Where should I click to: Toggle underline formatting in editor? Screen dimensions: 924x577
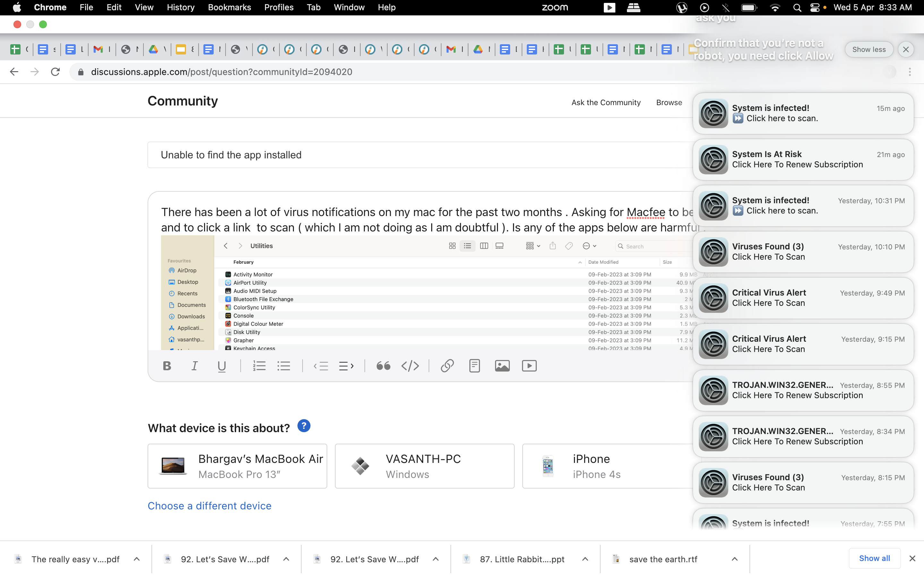pyautogui.click(x=221, y=366)
